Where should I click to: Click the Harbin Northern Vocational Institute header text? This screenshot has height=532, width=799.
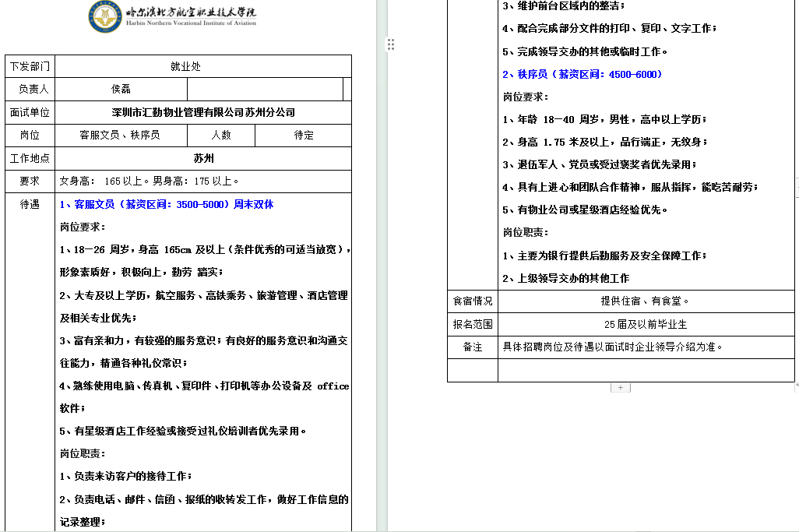pos(191,17)
